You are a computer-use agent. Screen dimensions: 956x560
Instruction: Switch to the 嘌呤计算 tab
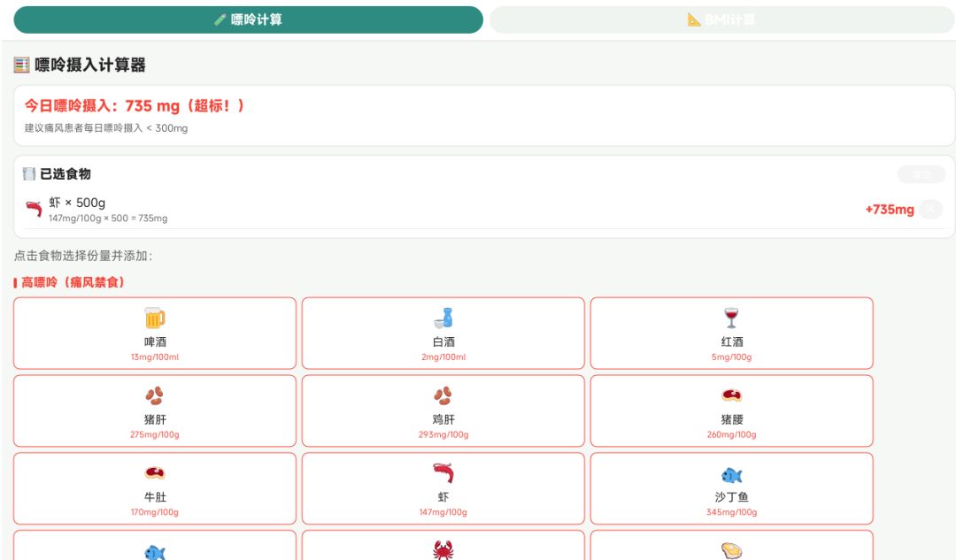248,19
